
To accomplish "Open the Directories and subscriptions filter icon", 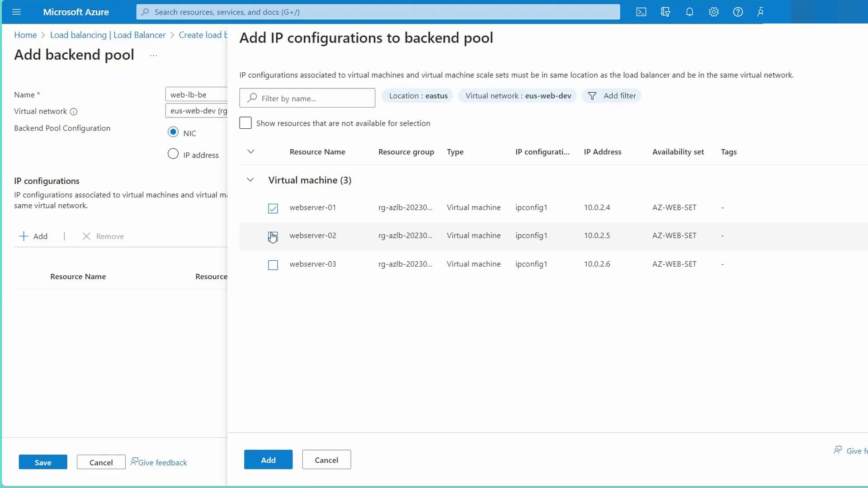I will [665, 12].
